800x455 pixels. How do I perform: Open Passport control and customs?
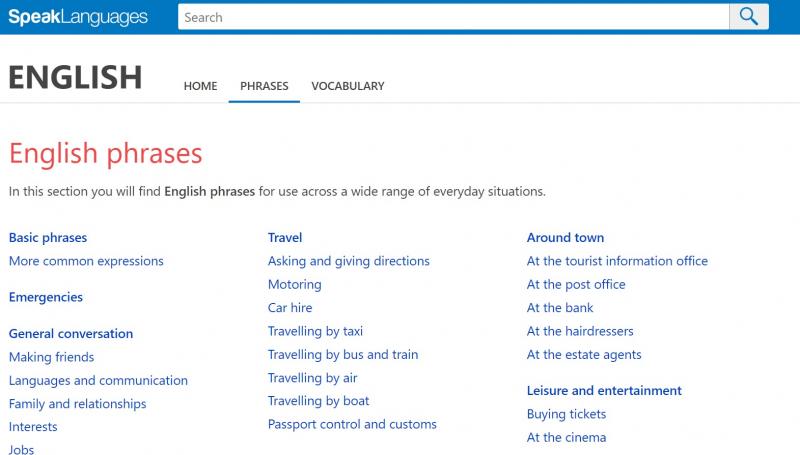(353, 424)
